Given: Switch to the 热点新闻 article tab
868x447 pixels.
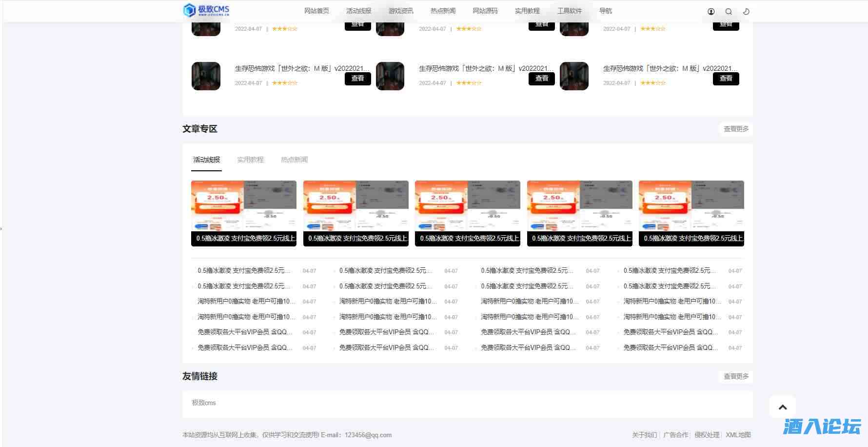Looking at the screenshot, I should click(x=294, y=160).
